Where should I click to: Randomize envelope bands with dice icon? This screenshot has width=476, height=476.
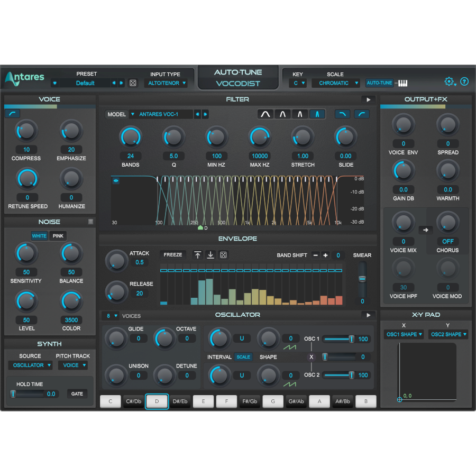click(x=223, y=255)
